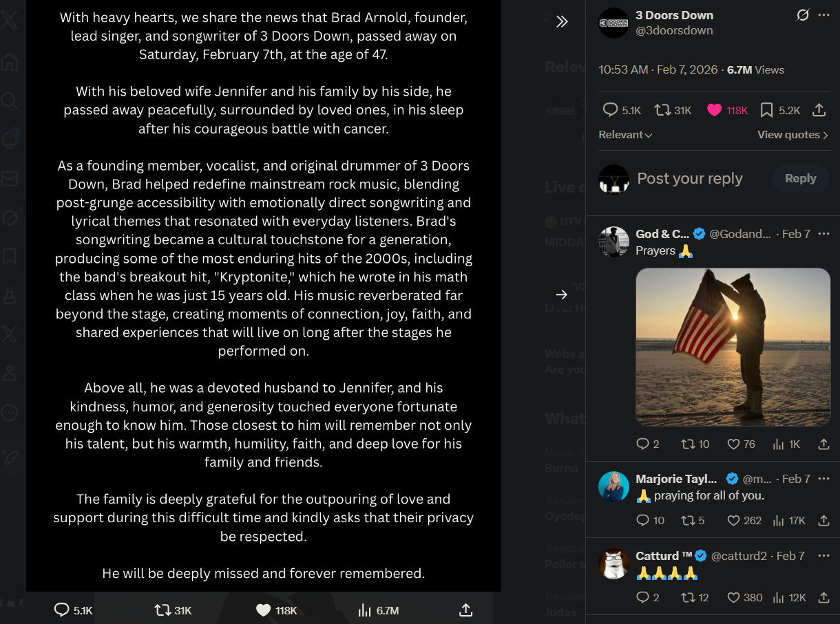Viewport: 840px width, 624px height.
Task: Open view analytics icon showing 6.7M
Action: pyautogui.click(x=365, y=610)
